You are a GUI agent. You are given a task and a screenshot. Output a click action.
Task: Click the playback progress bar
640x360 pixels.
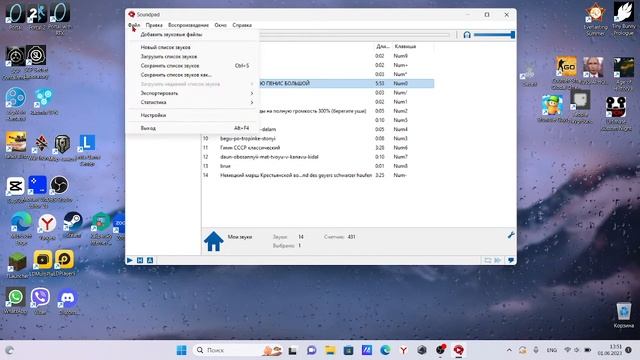[x=354, y=35]
